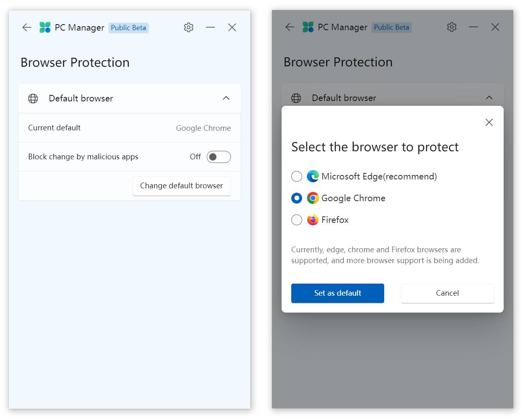Collapse the Default browser section, right window
The width and height of the screenshot is (527, 420).
coord(489,97)
